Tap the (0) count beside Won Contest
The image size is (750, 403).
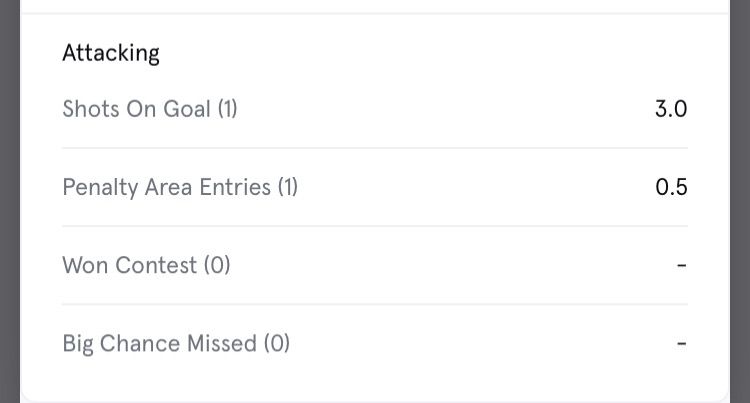pyautogui.click(x=217, y=265)
